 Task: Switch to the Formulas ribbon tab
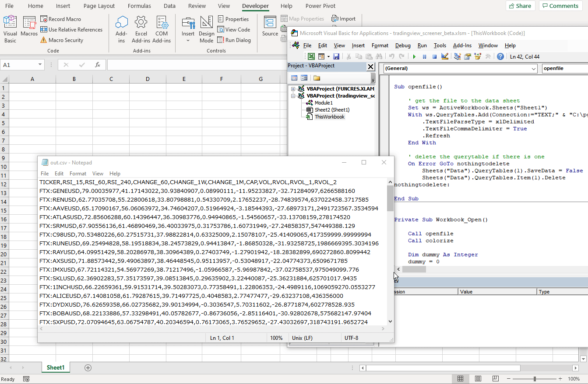point(139,6)
